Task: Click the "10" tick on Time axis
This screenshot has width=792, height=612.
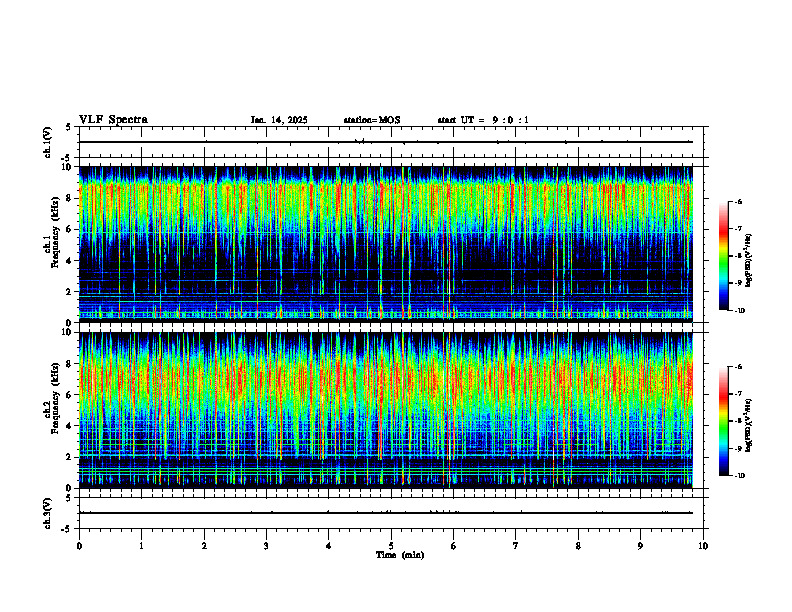Action: click(x=703, y=546)
